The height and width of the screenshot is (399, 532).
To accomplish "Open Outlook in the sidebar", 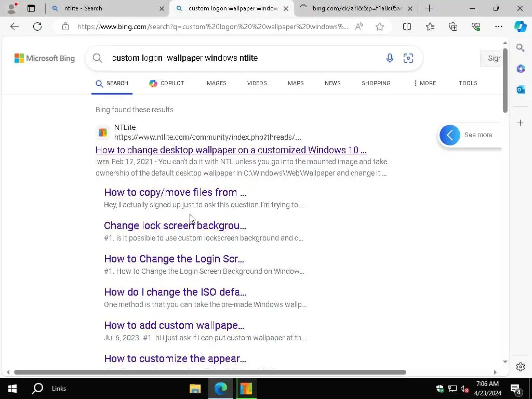I will pos(521,89).
